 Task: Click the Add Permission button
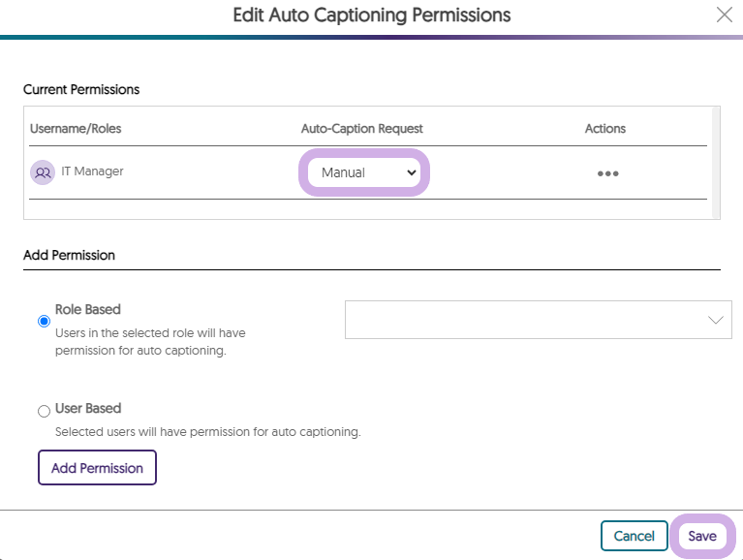tap(97, 468)
